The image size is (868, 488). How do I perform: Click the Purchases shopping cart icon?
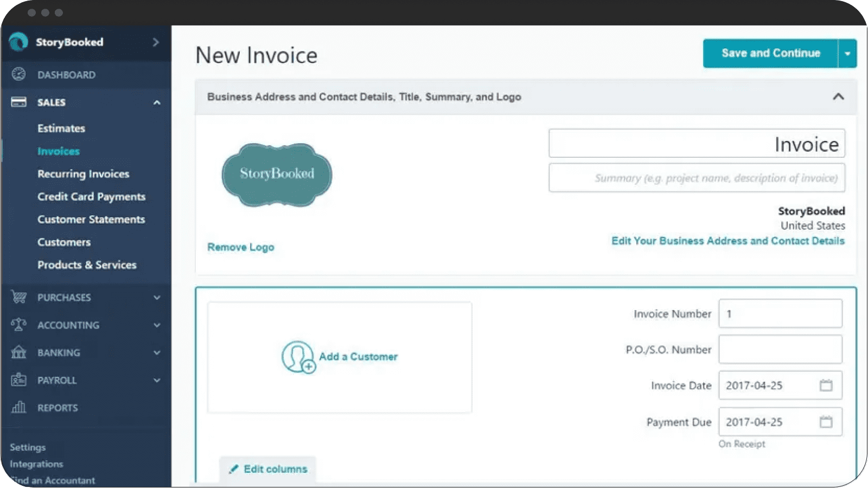coord(18,297)
